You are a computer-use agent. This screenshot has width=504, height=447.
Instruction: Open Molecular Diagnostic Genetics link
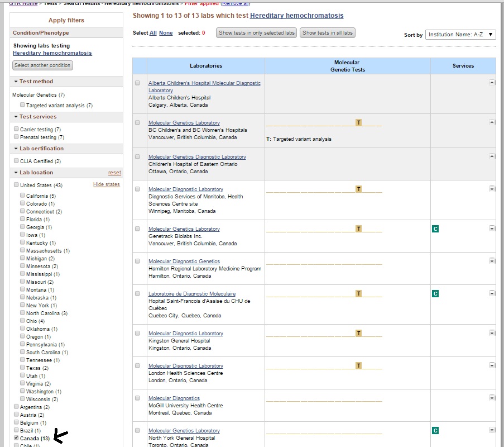click(x=184, y=261)
